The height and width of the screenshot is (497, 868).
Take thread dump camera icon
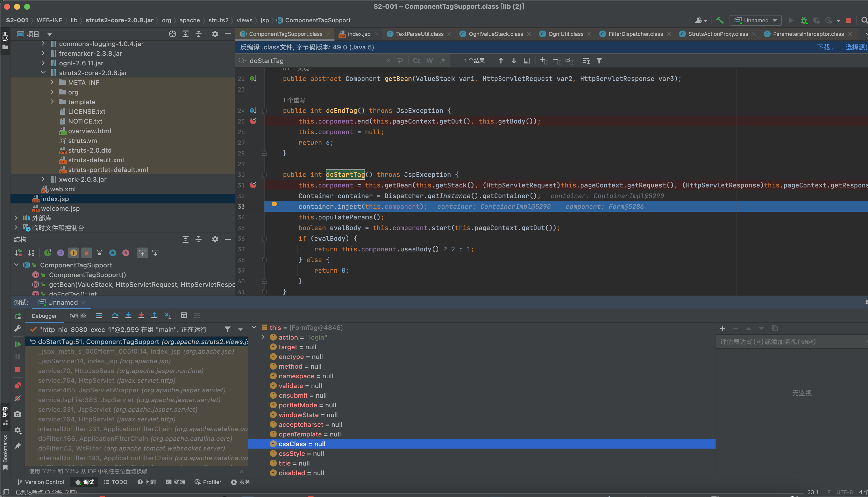18,414
